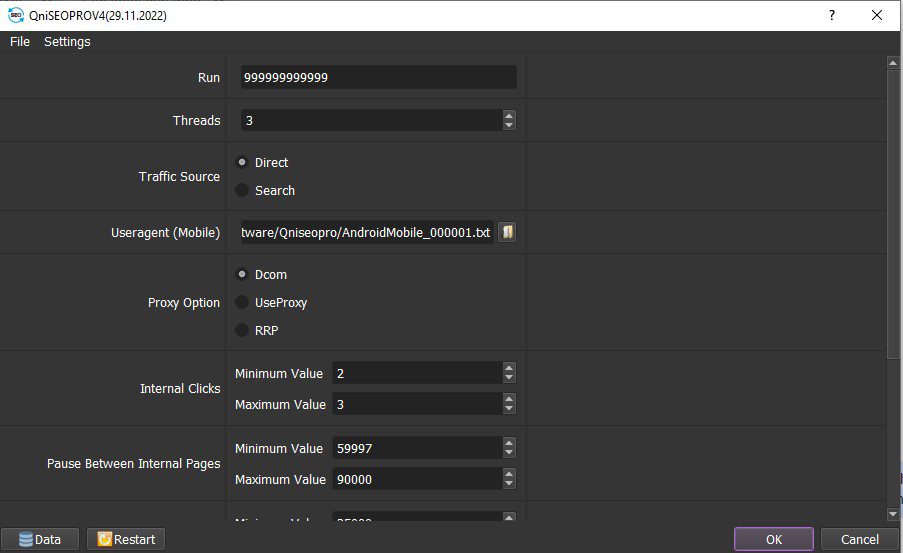This screenshot has width=903, height=553.
Task: Choose RRP proxy option
Action: point(257,330)
